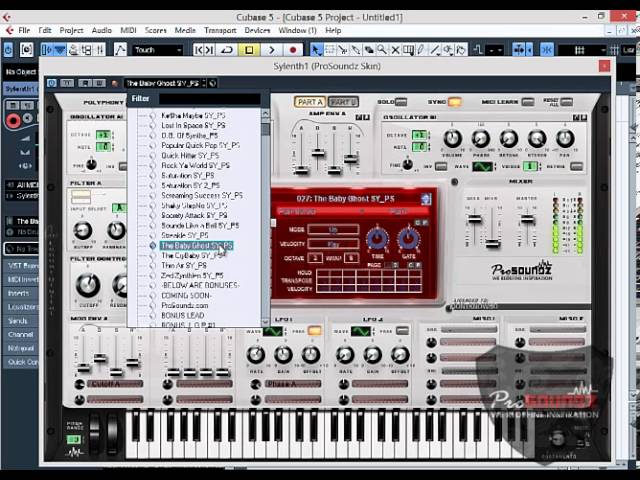This screenshot has height=480, width=640.
Task: Select the arrow Object Selection tool
Action: point(317,49)
